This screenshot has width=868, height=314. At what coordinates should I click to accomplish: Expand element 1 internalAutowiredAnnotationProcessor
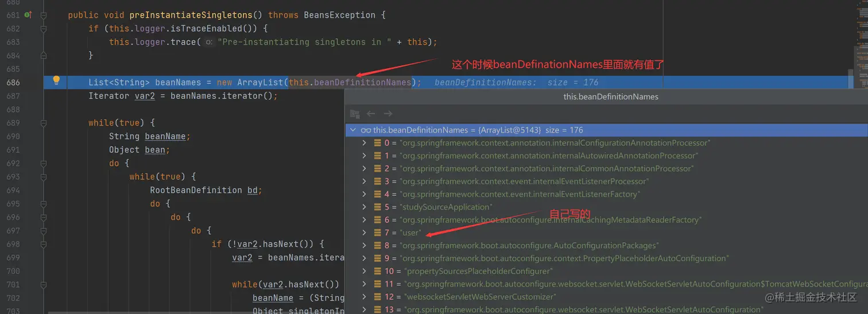click(x=364, y=156)
